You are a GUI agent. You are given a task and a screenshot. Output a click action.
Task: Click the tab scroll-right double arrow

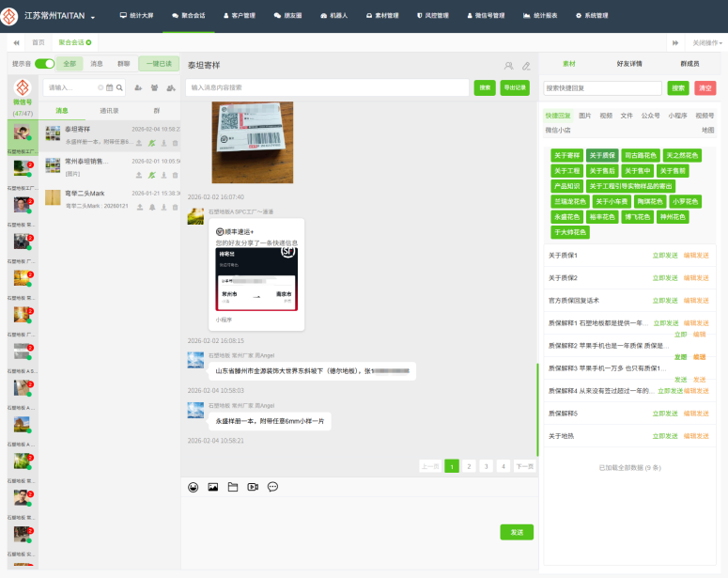[x=675, y=42]
